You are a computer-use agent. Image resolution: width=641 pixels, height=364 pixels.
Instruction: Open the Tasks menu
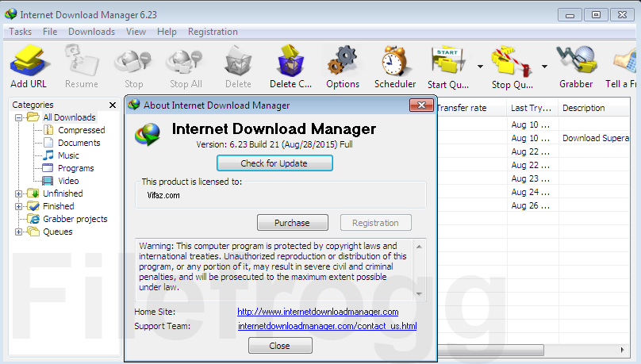point(20,32)
